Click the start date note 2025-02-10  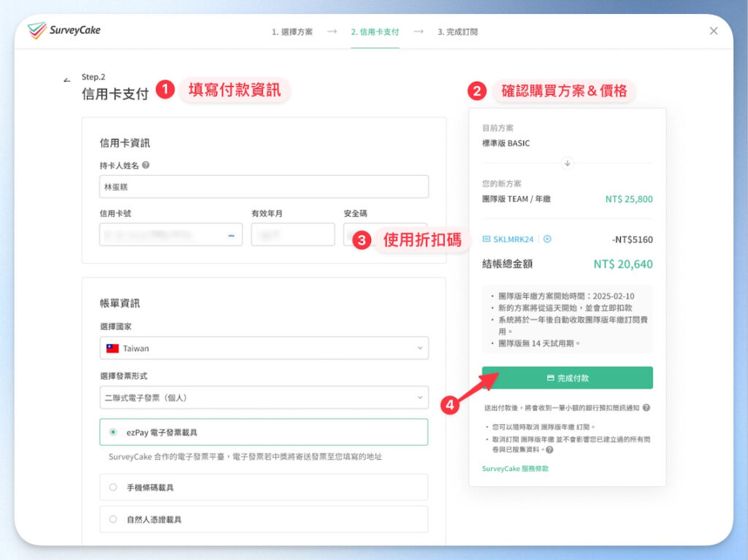pos(566,296)
